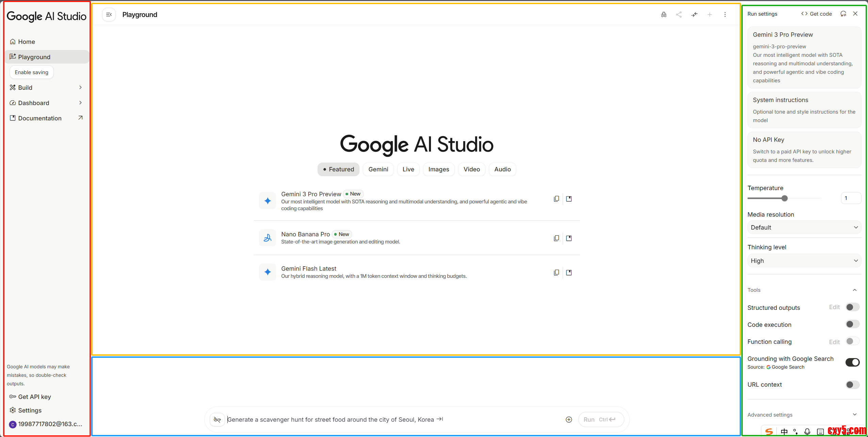The image size is (868, 437).
Task: Click the collapse sidebar icon beside Playground
Action: point(109,15)
